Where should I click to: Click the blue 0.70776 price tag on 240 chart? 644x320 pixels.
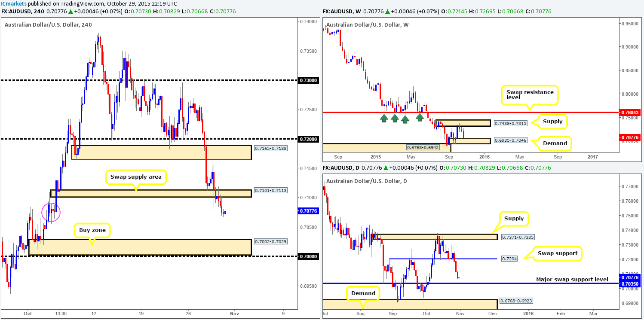(x=308, y=211)
